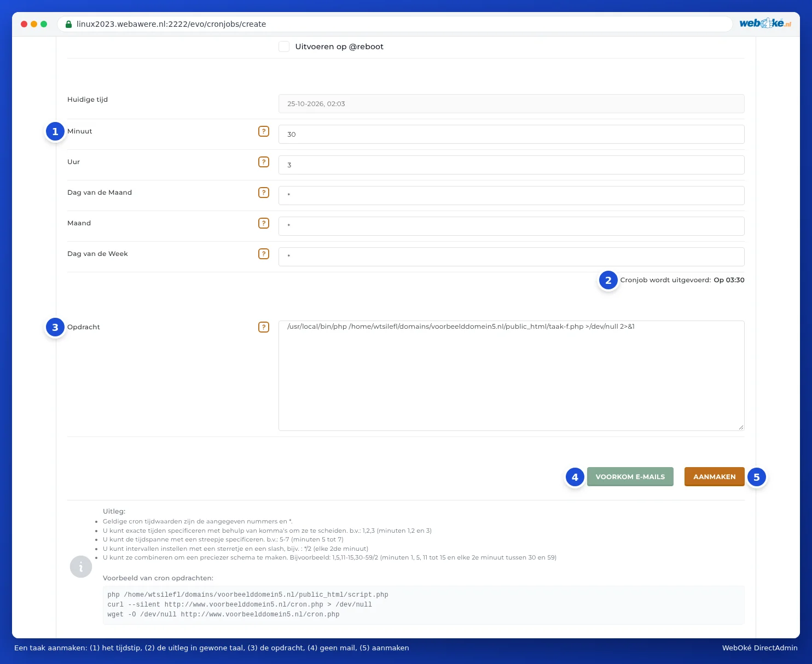Click the yellow minimize window button

point(34,24)
